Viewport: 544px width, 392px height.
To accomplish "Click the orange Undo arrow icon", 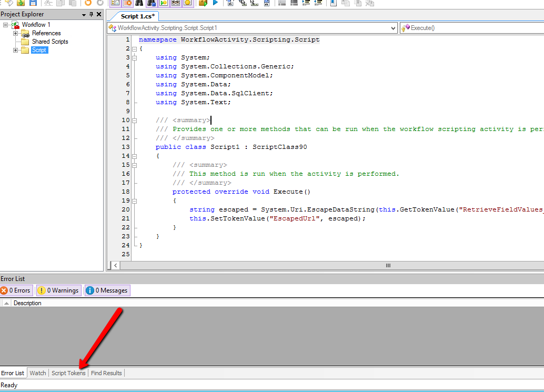I will [88, 3].
